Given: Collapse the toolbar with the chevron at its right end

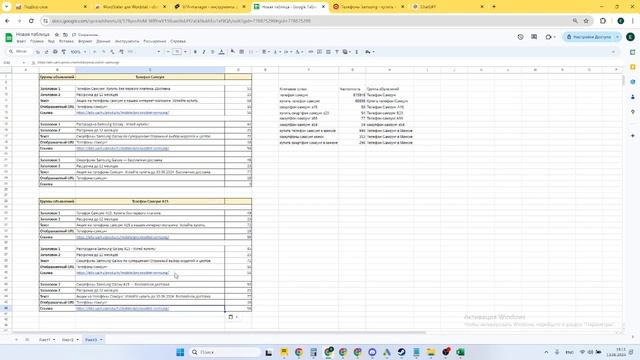Looking at the screenshot, I should (x=613, y=52).
